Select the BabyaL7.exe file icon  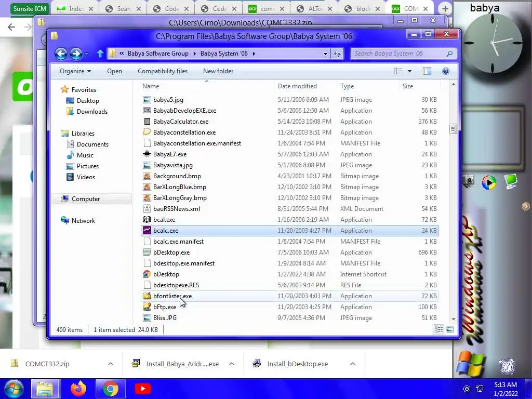pyautogui.click(x=147, y=154)
